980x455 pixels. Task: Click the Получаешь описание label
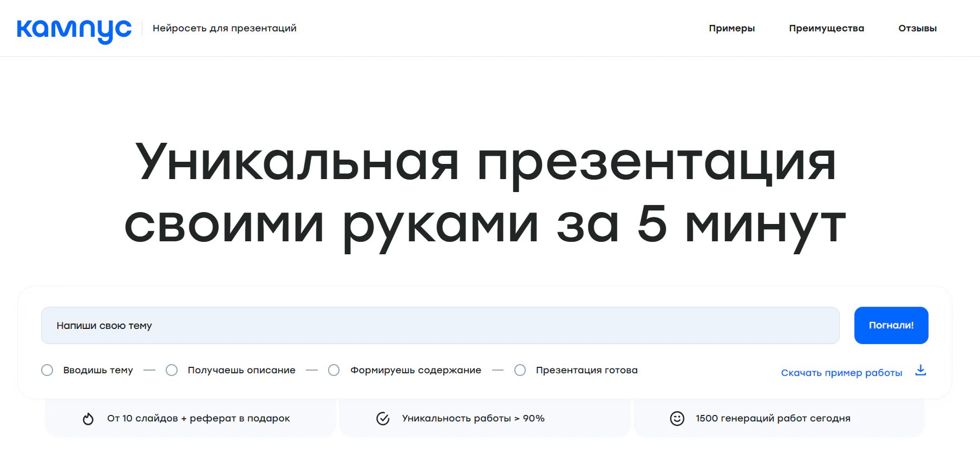click(241, 370)
